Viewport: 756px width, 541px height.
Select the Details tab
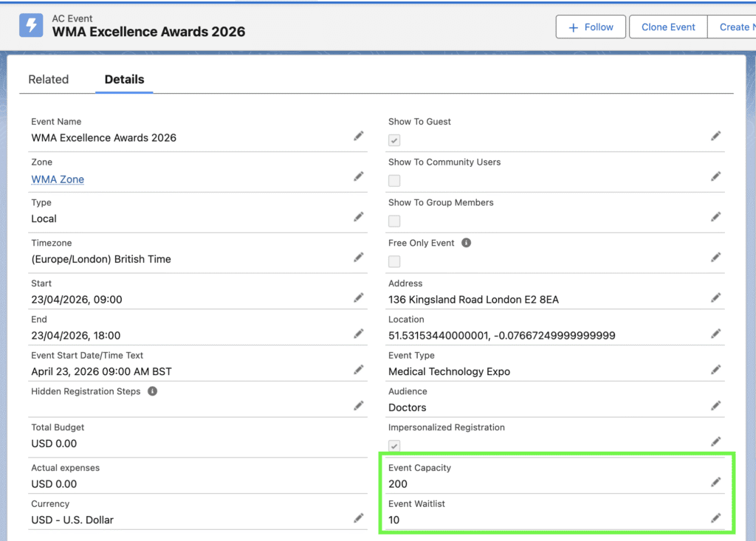pyautogui.click(x=124, y=80)
